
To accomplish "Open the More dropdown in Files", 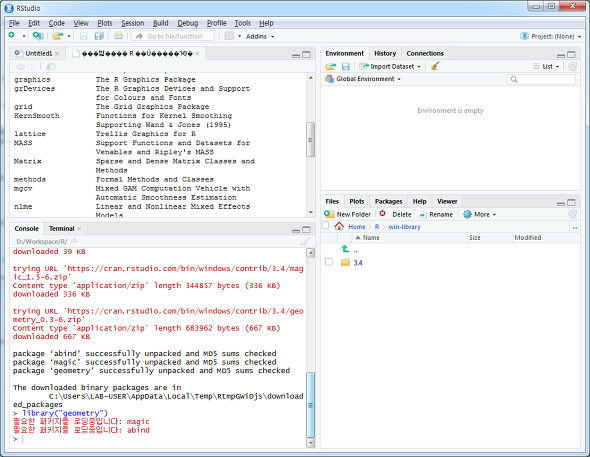I will pos(480,214).
